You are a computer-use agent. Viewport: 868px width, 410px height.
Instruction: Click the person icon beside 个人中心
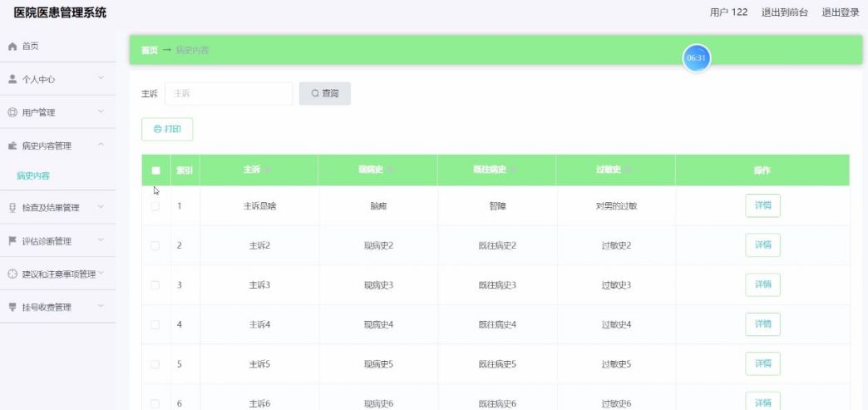tap(12, 79)
